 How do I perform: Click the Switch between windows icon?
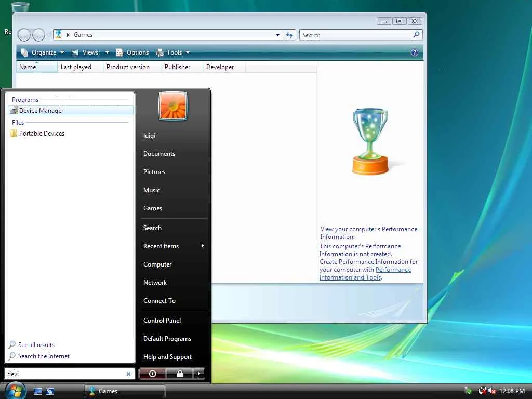click(x=50, y=391)
